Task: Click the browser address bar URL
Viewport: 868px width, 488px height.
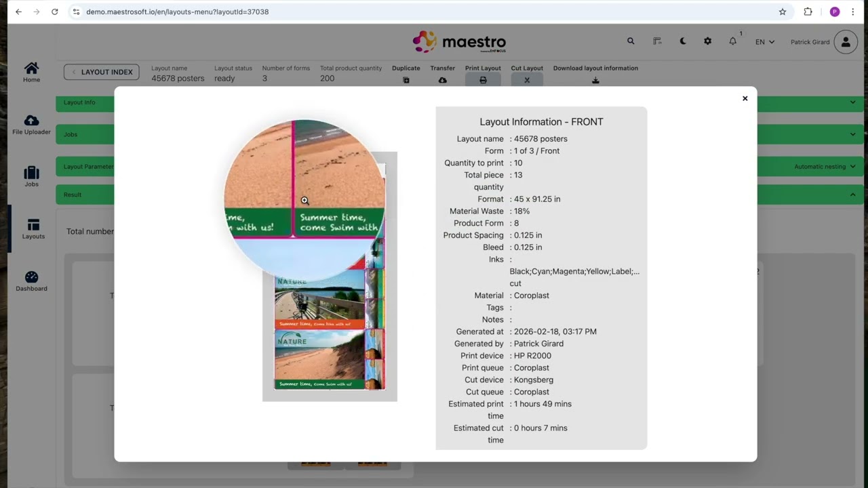Action: (177, 12)
